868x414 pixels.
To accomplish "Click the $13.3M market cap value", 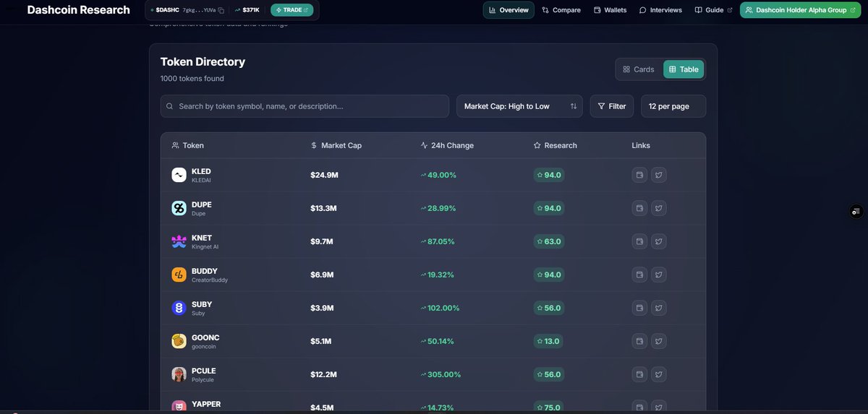I will pos(323,208).
